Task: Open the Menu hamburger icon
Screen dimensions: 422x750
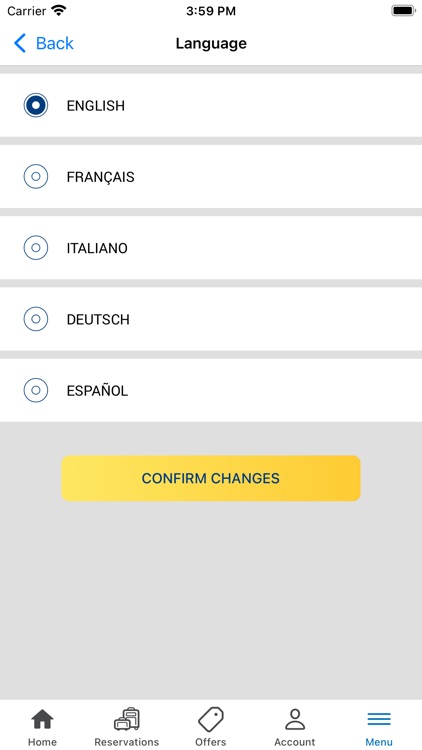Action: click(379, 719)
